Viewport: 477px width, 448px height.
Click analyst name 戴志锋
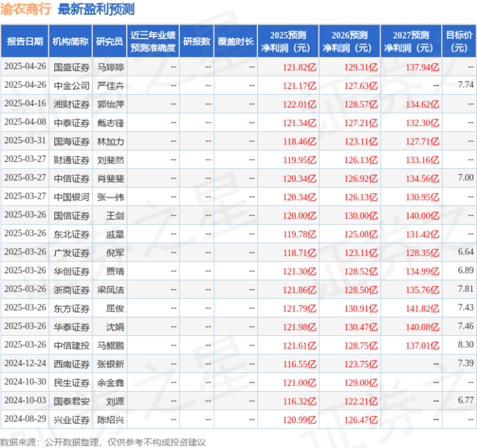110,123
